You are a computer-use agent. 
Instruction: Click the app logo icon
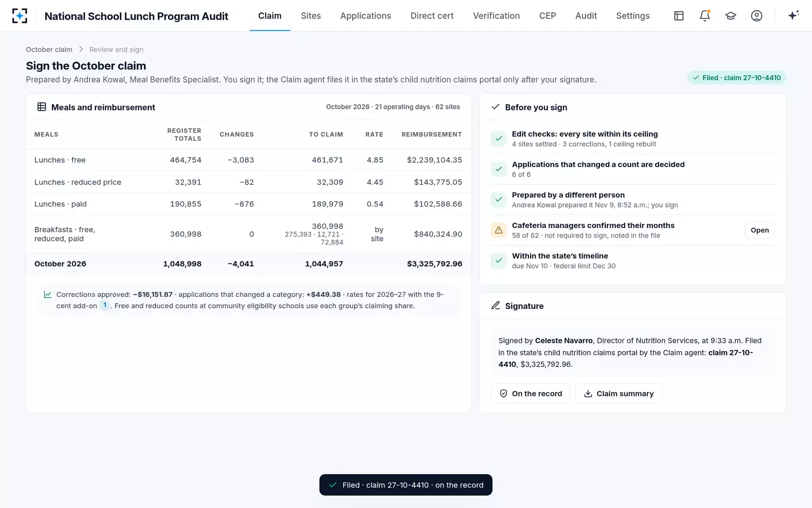click(20, 16)
